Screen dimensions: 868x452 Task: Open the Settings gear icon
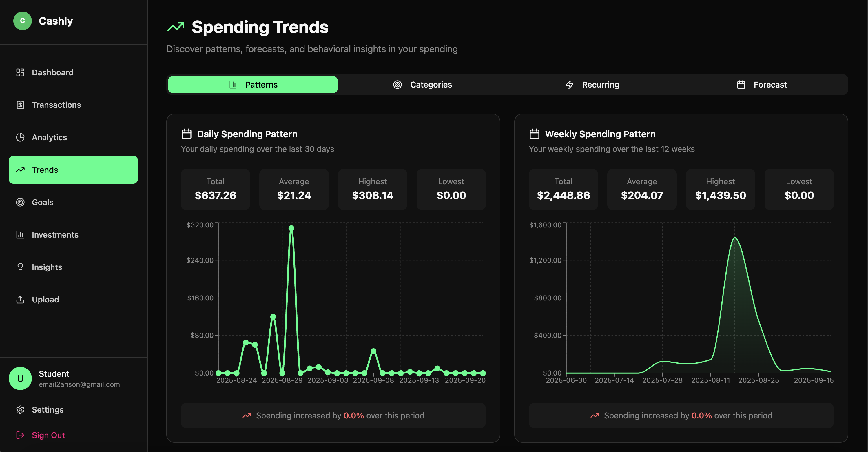[20, 409]
